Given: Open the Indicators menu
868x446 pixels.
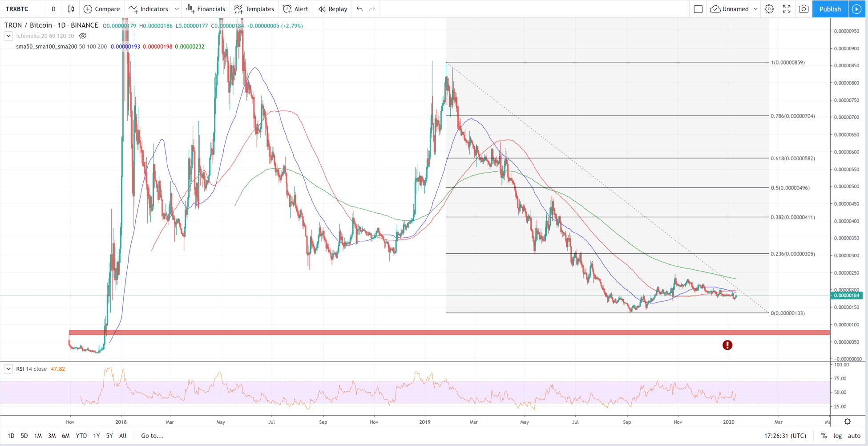Looking at the screenshot, I should pyautogui.click(x=148, y=9).
